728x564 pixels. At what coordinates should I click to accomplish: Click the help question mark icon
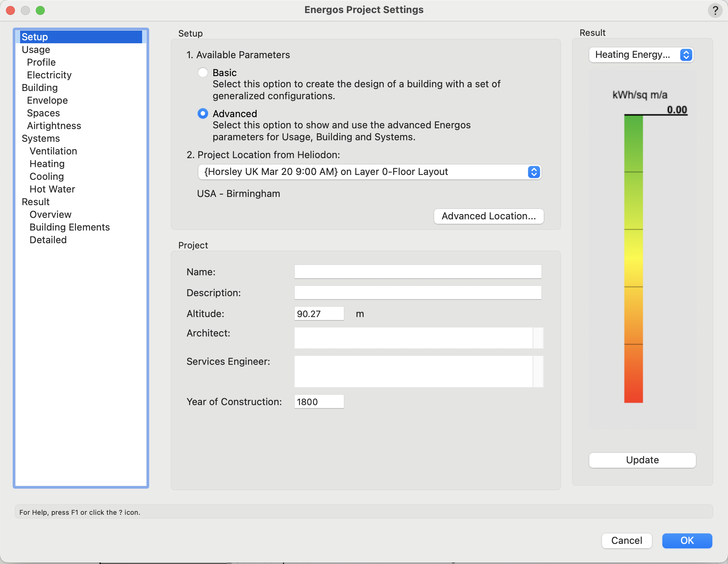point(715,10)
